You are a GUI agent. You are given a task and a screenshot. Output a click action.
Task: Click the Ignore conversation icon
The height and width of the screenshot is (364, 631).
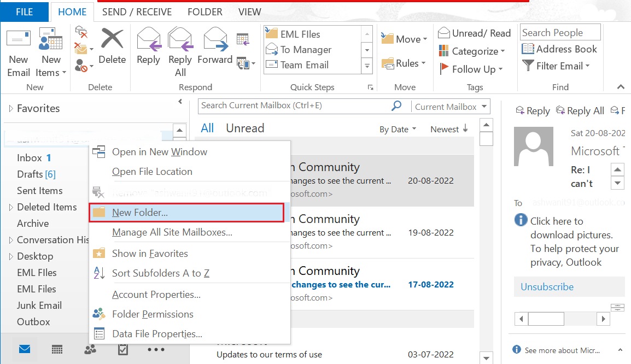[81, 32]
